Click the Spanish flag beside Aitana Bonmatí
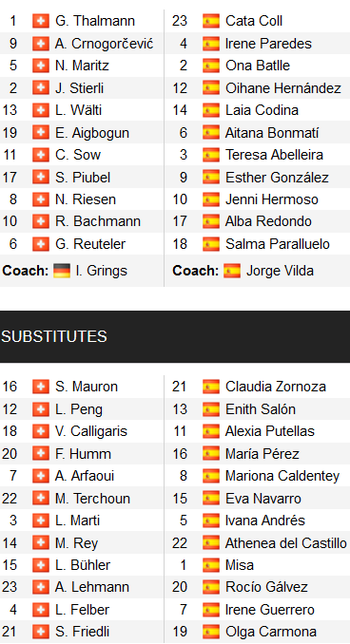The height and width of the screenshot is (644, 350). (211, 133)
